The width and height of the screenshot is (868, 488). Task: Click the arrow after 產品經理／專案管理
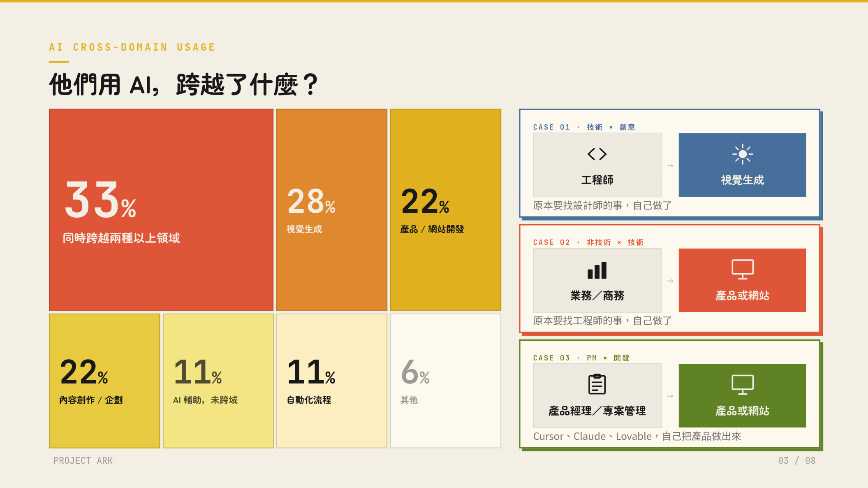pos(670,396)
